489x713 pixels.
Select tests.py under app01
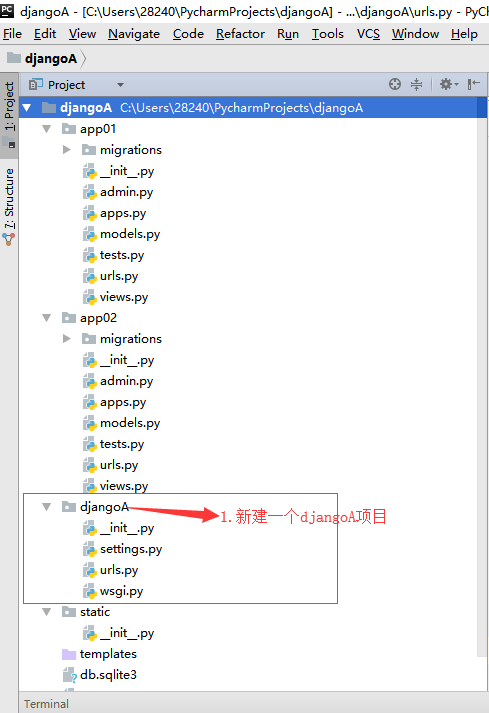(x=122, y=255)
